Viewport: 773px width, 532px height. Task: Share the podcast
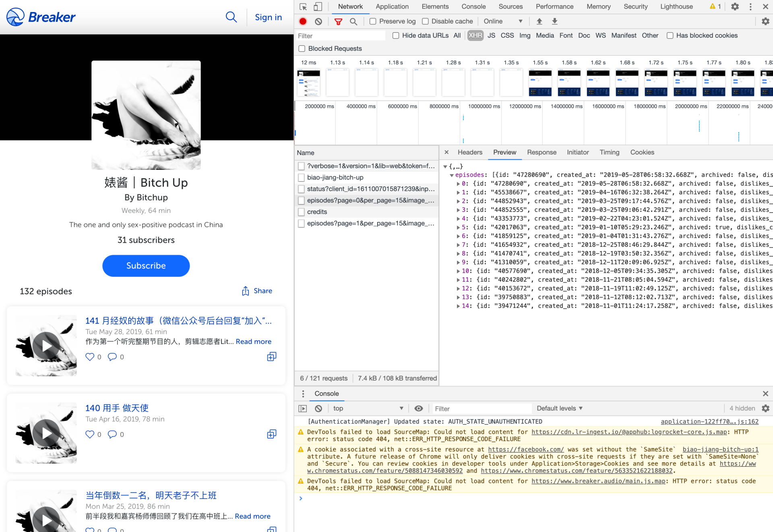(257, 291)
